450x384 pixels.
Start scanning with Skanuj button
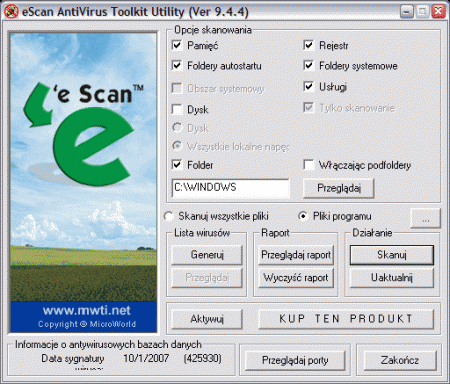392,255
